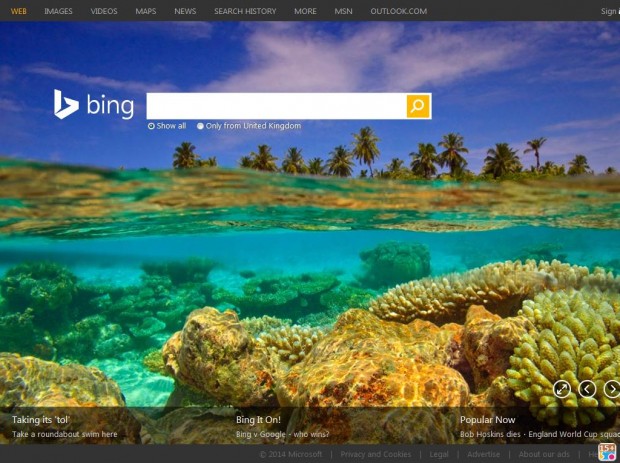Expand the background image to full screen

[562, 389]
